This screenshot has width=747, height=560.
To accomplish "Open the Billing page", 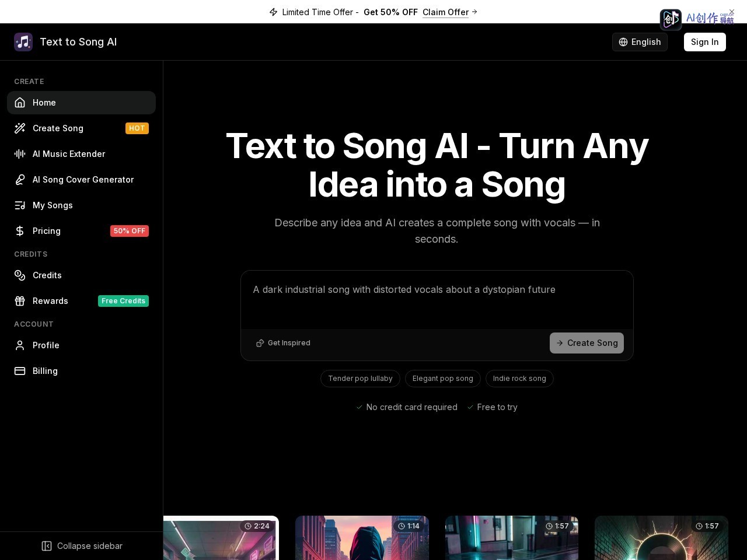I will click(81, 371).
